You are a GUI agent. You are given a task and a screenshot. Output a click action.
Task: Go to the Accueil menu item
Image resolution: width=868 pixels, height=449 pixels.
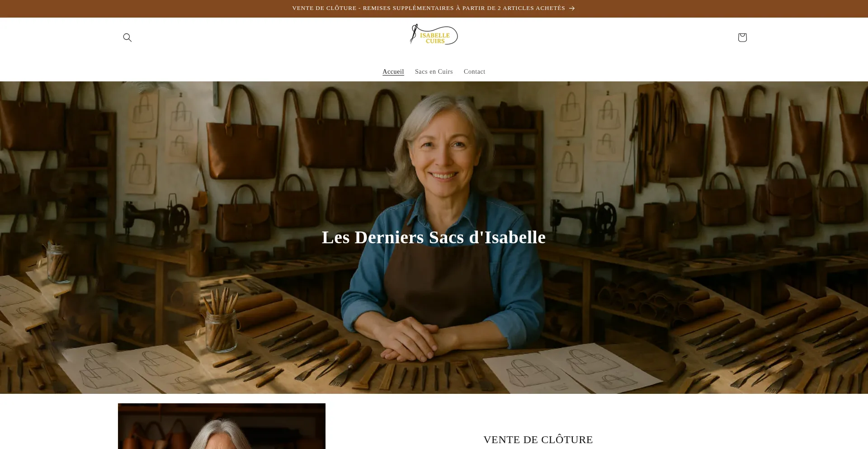coord(393,71)
